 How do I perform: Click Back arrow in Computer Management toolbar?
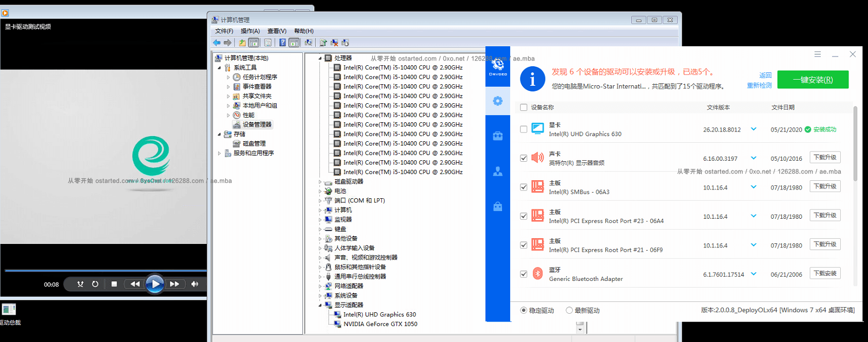(217, 43)
